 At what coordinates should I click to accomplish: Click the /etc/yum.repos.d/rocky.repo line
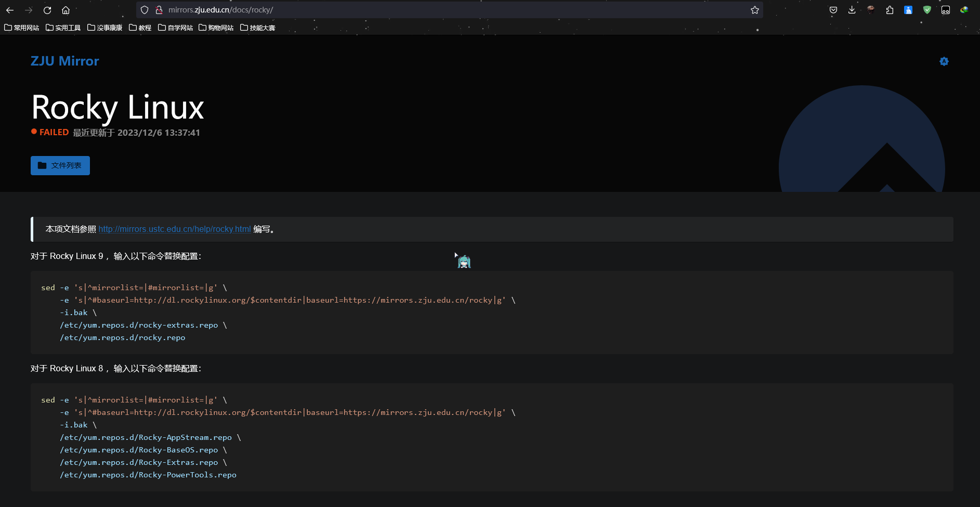(x=123, y=337)
